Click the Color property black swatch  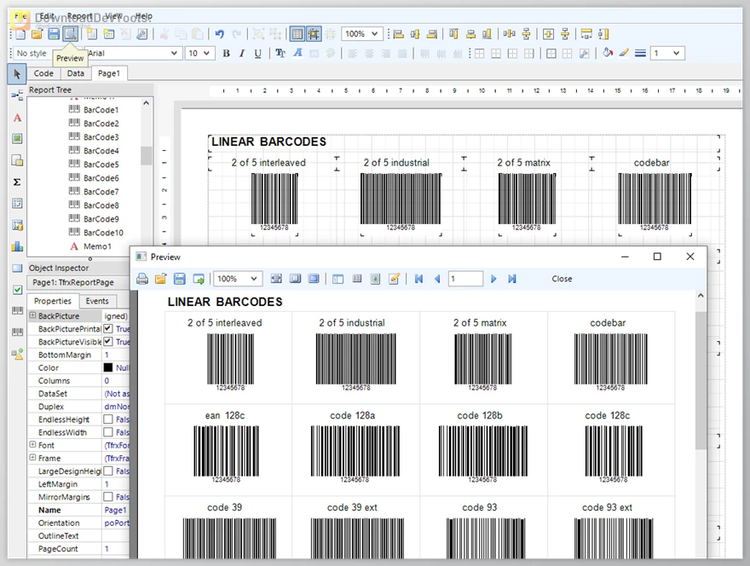[108, 367]
